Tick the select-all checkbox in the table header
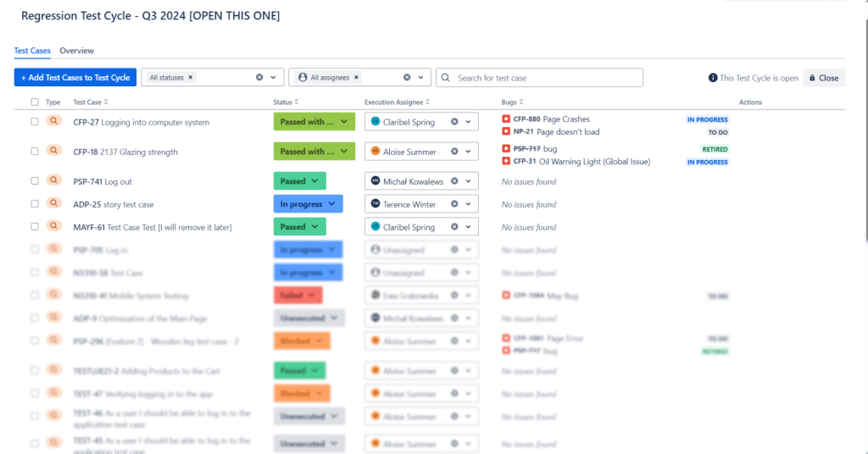 (x=35, y=102)
